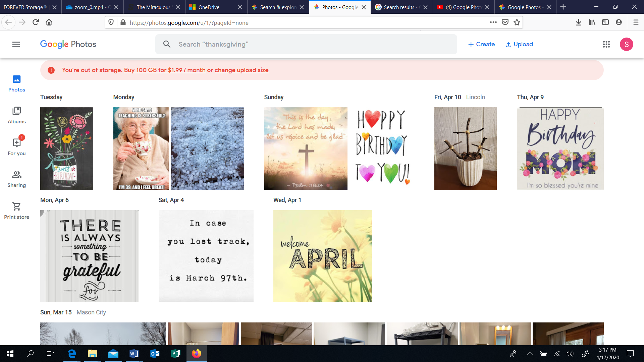Show hidden system tray icons
Screen dimensions: 644x362
pyautogui.click(x=530, y=354)
